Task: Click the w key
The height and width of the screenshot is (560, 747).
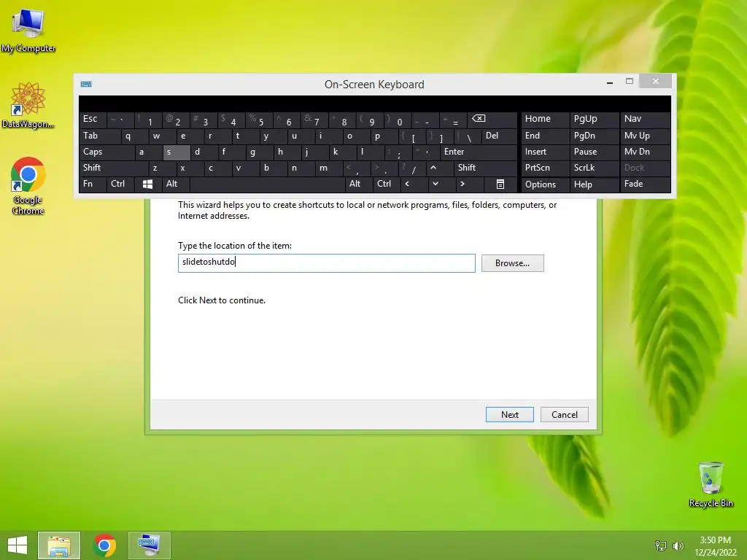Action: point(163,136)
